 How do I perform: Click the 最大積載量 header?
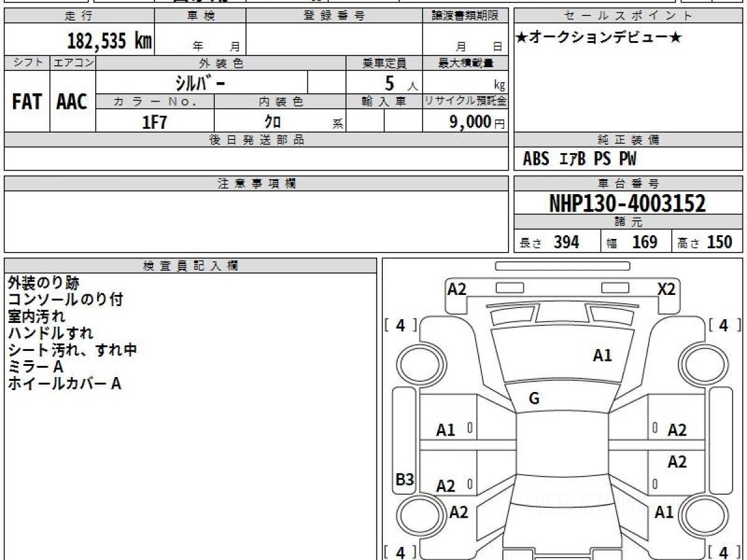[x=465, y=63]
